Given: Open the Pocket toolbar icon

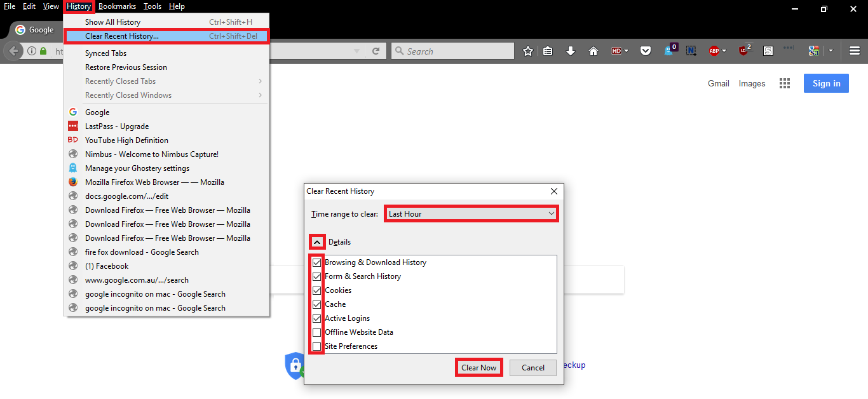Looking at the screenshot, I should click(646, 51).
